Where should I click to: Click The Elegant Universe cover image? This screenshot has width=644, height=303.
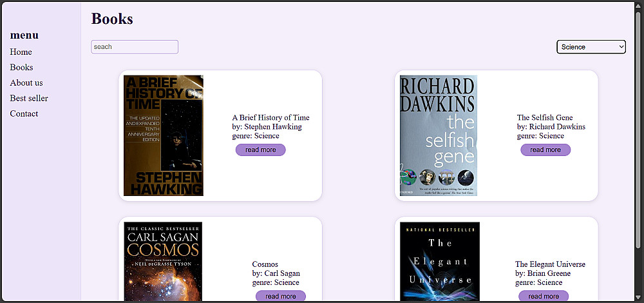point(440,262)
